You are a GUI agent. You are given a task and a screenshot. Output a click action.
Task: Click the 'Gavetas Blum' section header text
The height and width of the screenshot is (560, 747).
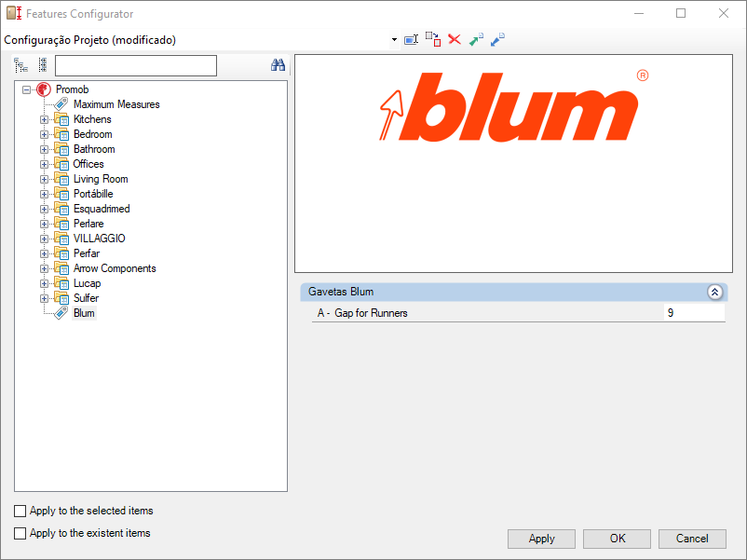pos(341,292)
